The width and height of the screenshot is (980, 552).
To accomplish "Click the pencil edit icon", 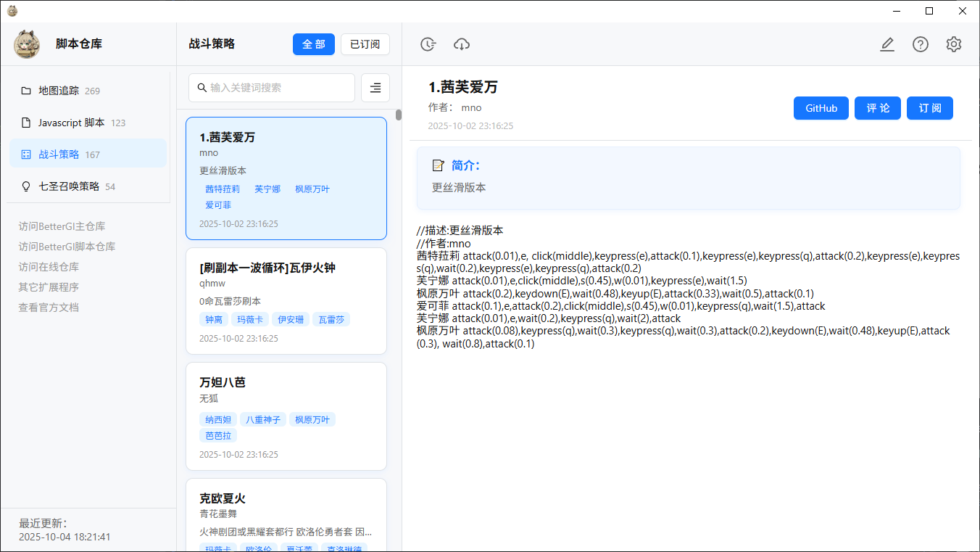I will point(886,44).
